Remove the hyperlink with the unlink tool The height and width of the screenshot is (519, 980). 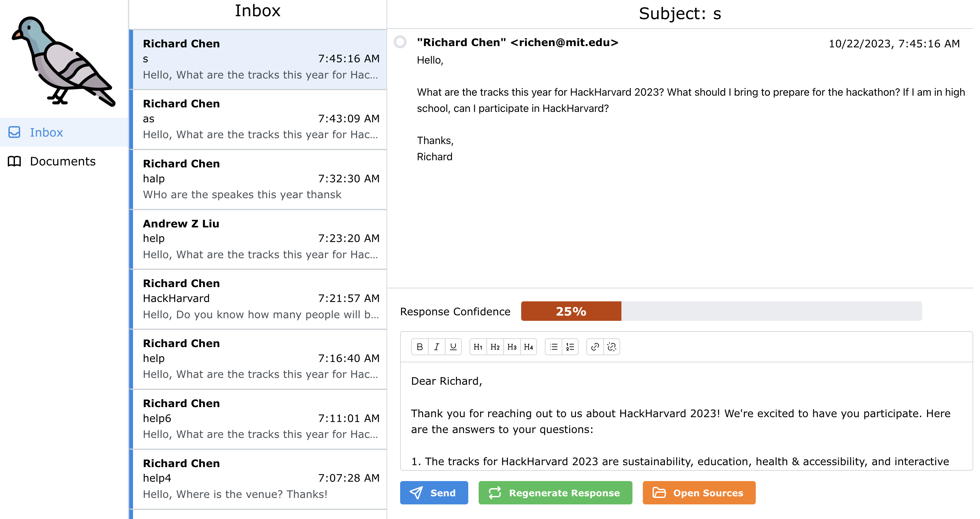(x=612, y=346)
